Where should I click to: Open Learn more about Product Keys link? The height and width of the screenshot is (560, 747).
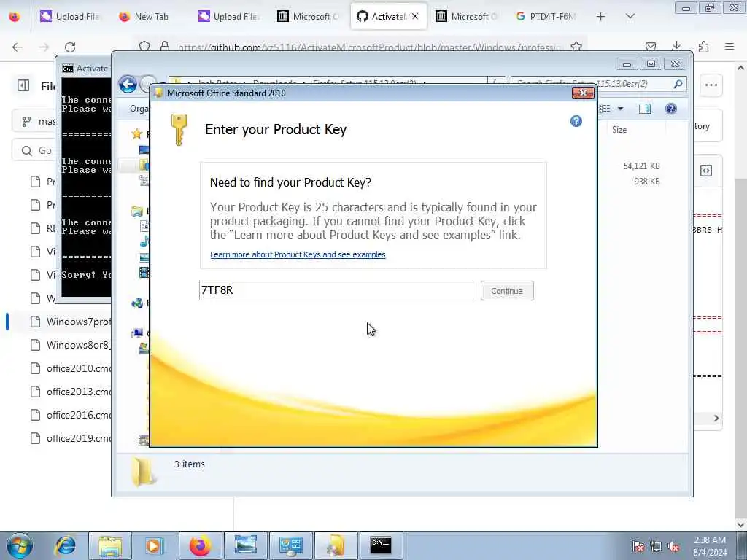point(298,254)
